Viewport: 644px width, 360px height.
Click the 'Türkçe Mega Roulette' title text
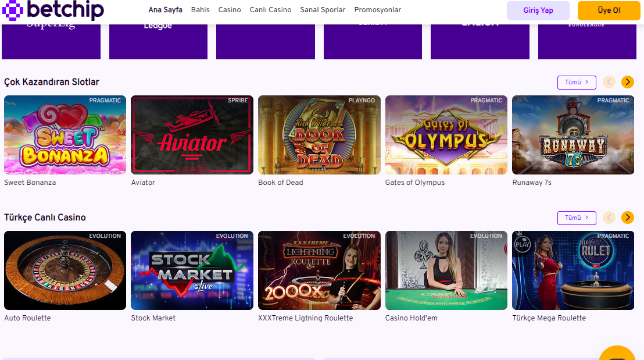[x=549, y=318]
